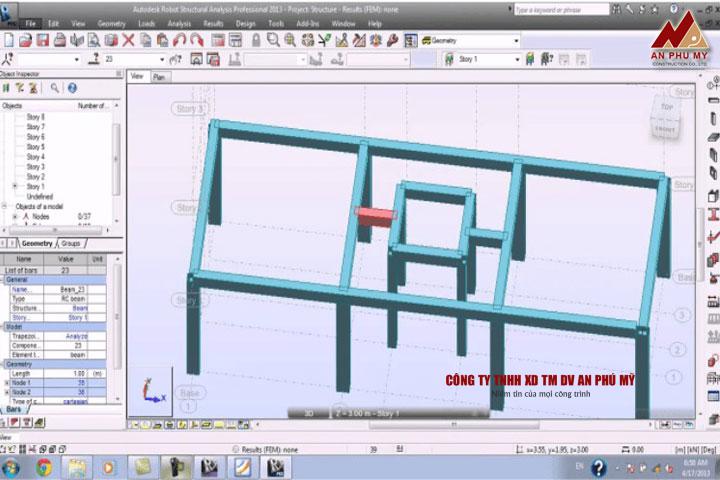Open the Analysis menu

179,22
